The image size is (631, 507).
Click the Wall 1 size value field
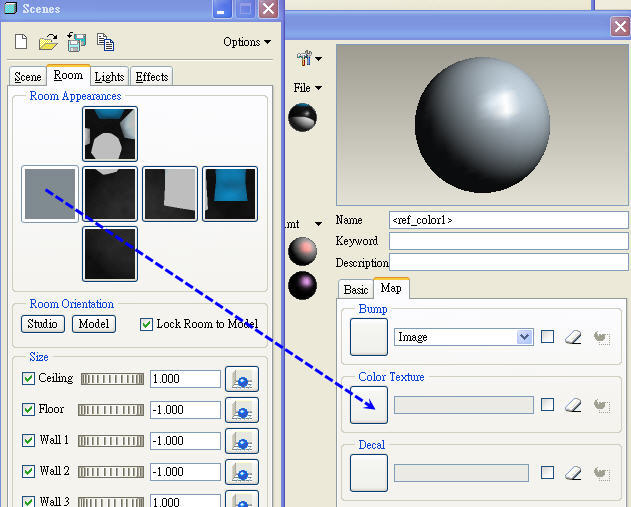pos(185,441)
